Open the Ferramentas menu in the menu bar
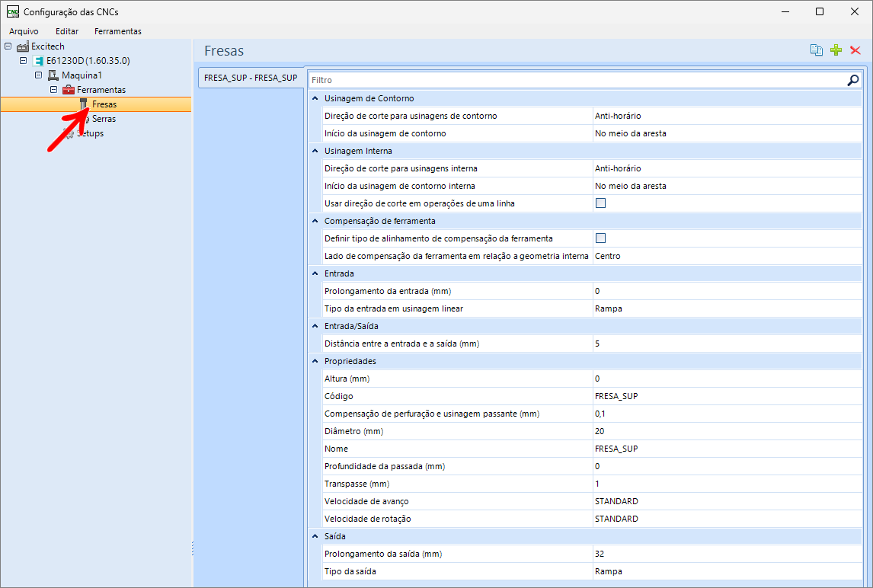 117,31
